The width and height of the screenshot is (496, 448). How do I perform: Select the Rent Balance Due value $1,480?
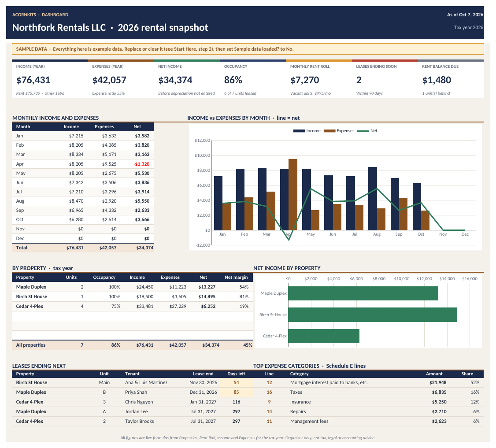[437, 80]
